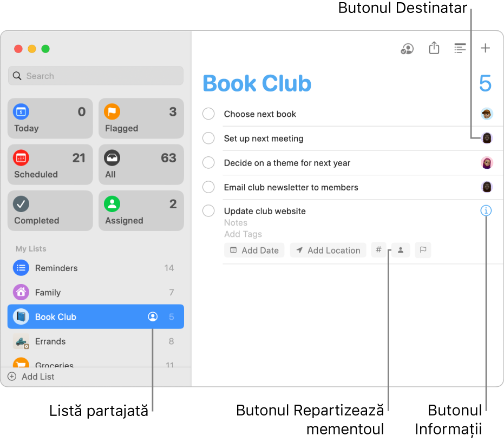Screen dimensions: 504x442
Task: Mark Update club website as complete
Action: click(208, 211)
